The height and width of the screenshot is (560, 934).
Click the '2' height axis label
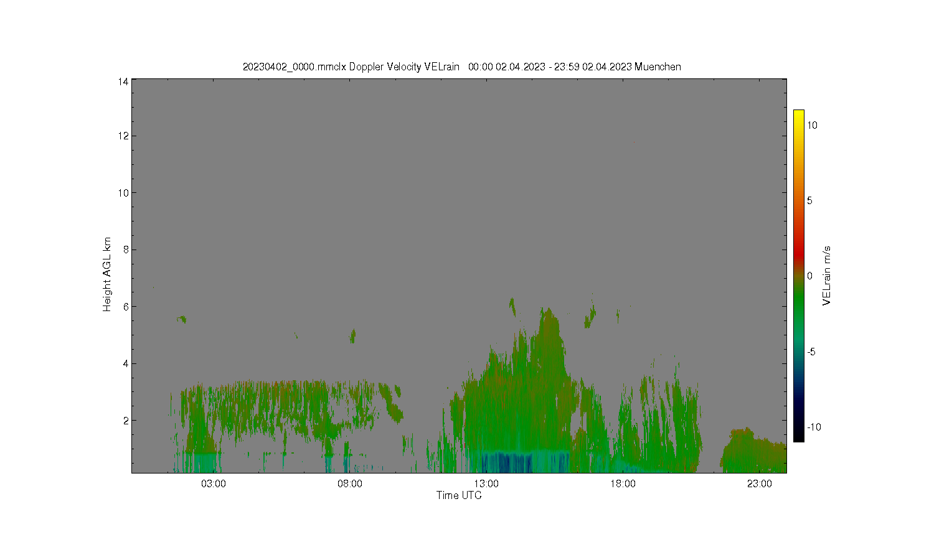click(x=126, y=421)
